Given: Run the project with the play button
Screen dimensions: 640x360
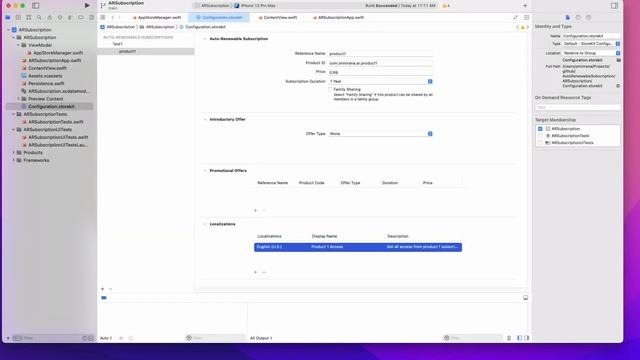Looking at the screenshot, I should [x=87, y=5].
